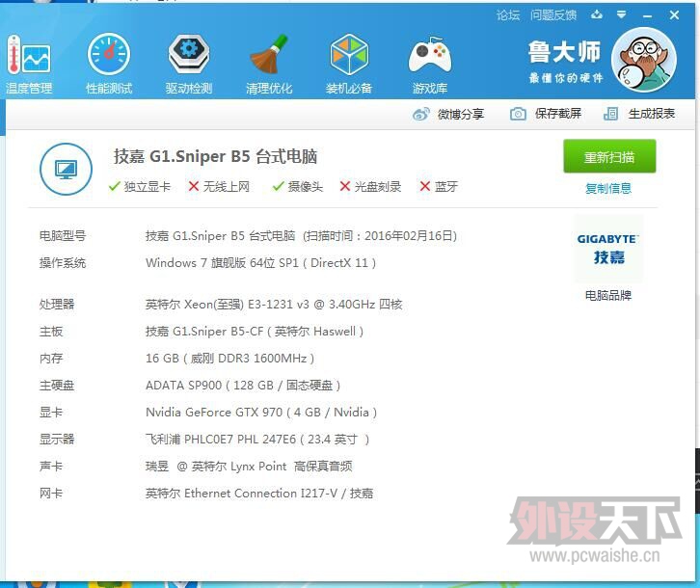Click the 无线上网 cross status
700x588 pixels.
[x=219, y=187]
